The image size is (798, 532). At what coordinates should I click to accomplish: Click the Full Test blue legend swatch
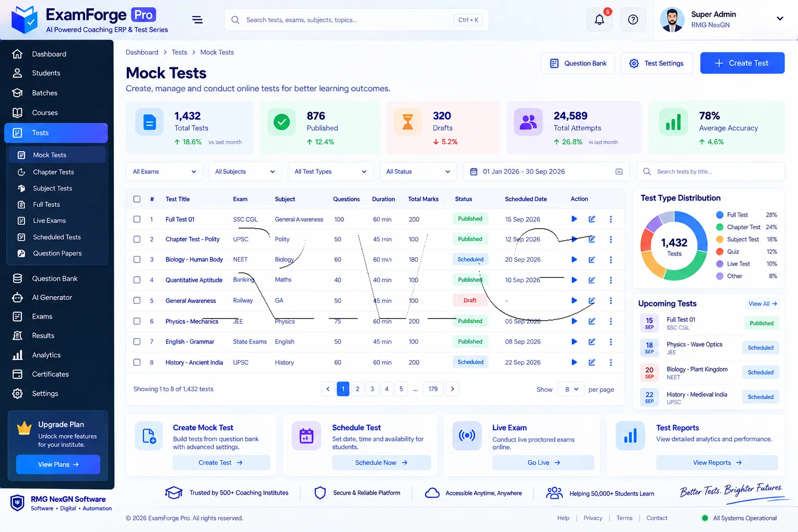pyautogui.click(x=720, y=215)
